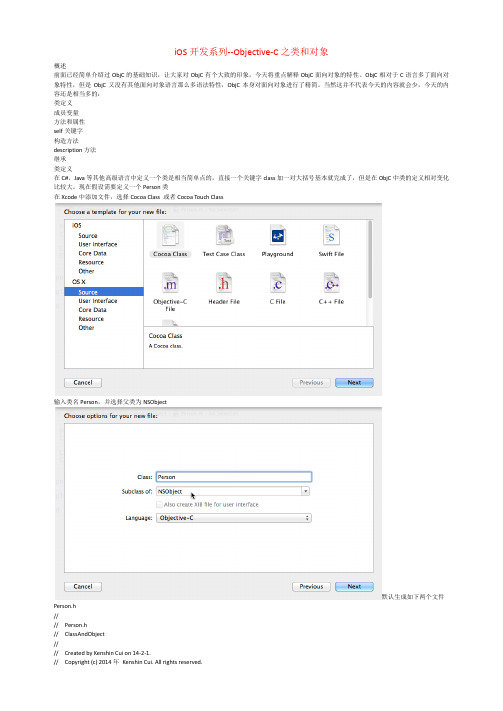Toggle Also create XIB file checkbox
The width and height of the screenshot is (503, 711).
coord(159,505)
